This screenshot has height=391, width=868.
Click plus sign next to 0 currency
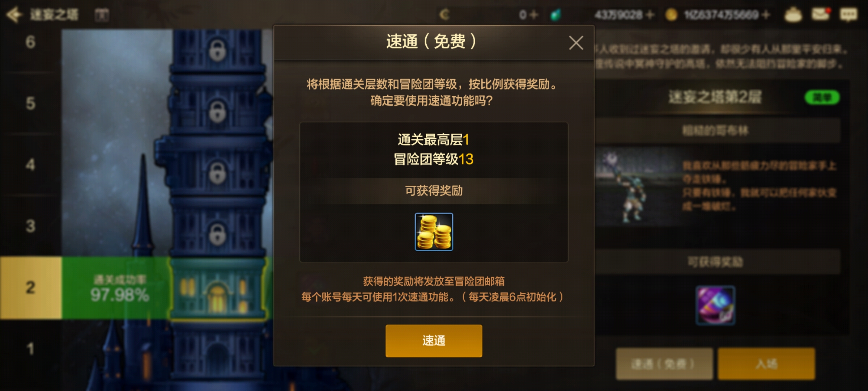(534, 14)
